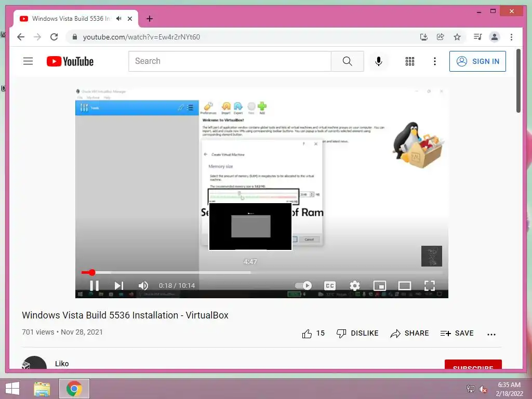Click the SIGN IN button

(478, 61)
